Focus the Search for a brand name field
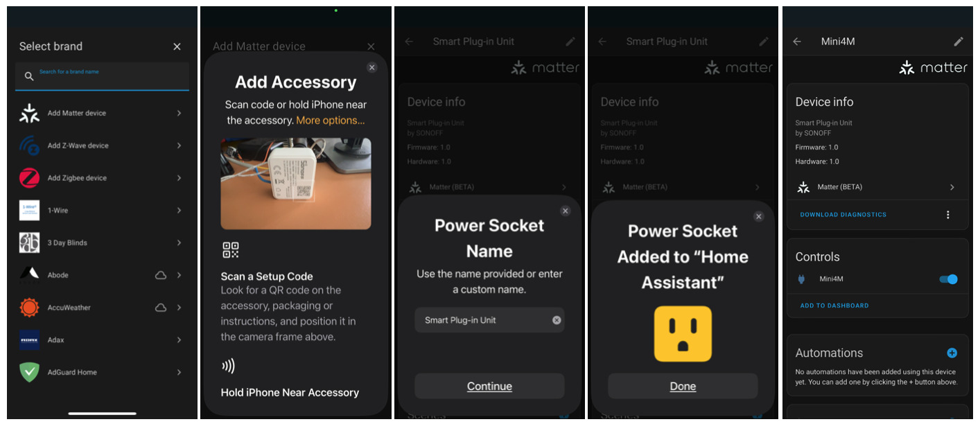 click(102, 76)
